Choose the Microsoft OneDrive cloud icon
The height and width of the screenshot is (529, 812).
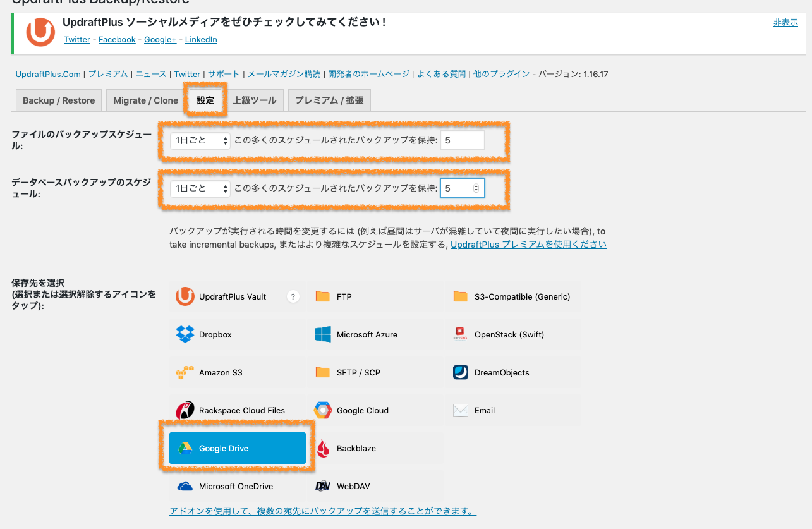tap(185, 486)
